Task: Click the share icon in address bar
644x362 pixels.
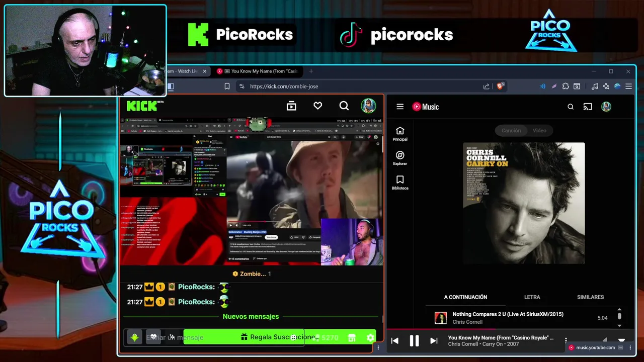Action: click(486, 86)
